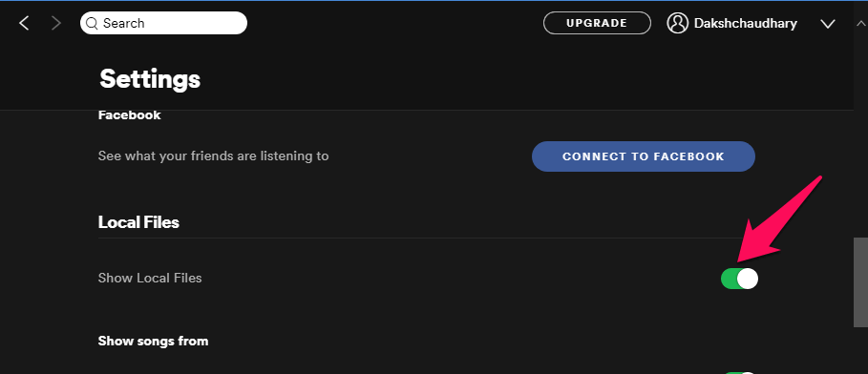Click scrollbar track above the thumb
This screenshot has height=374, width=868.
860,133
